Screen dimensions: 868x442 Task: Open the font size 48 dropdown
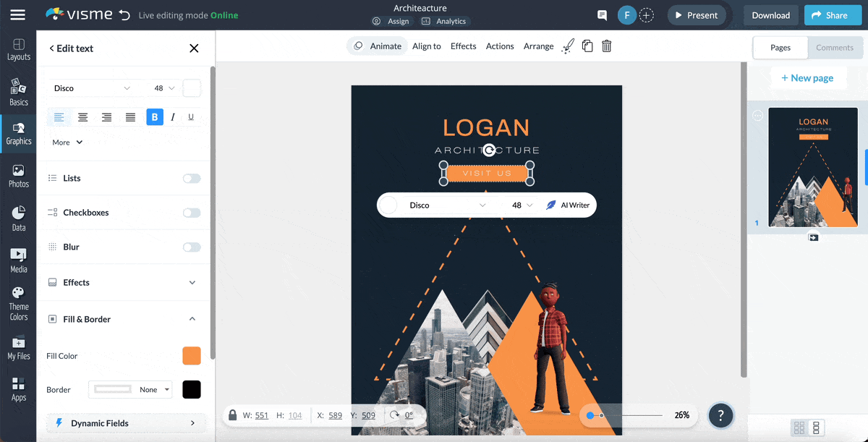coord(163,88)
